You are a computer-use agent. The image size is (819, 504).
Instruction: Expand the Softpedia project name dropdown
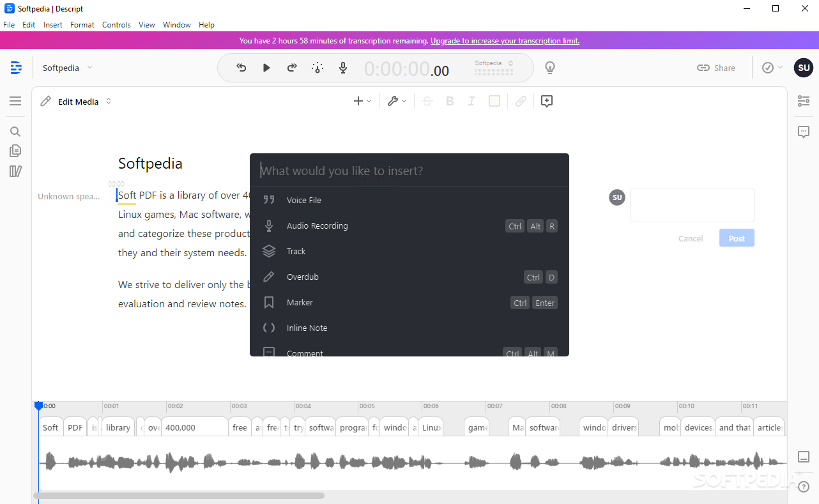coord(68,68)
